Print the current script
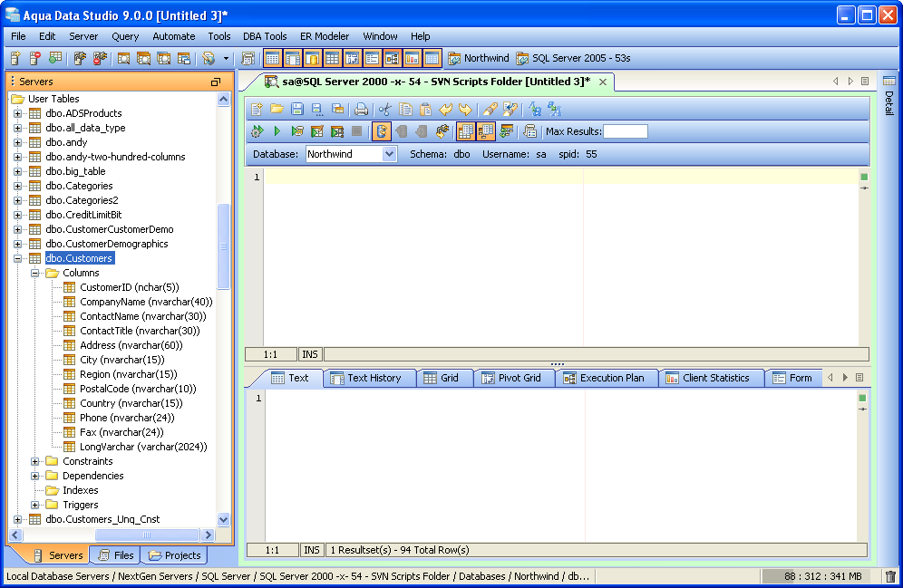Image resolution: width=903 pixels, height=588 pixels. 361,109
